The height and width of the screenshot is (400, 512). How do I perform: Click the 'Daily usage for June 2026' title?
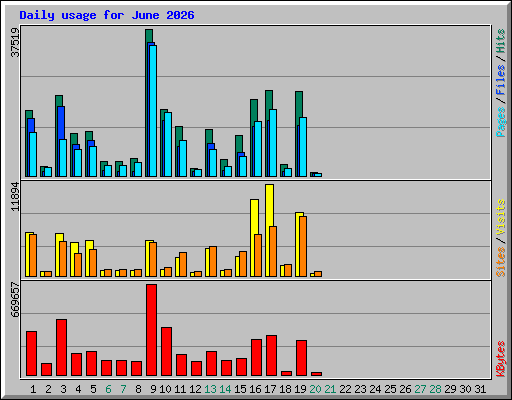click(x=107, y=15)
